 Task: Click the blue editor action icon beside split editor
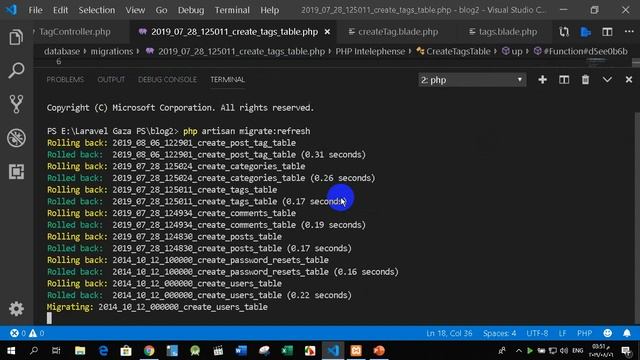(x=585, y=31)
